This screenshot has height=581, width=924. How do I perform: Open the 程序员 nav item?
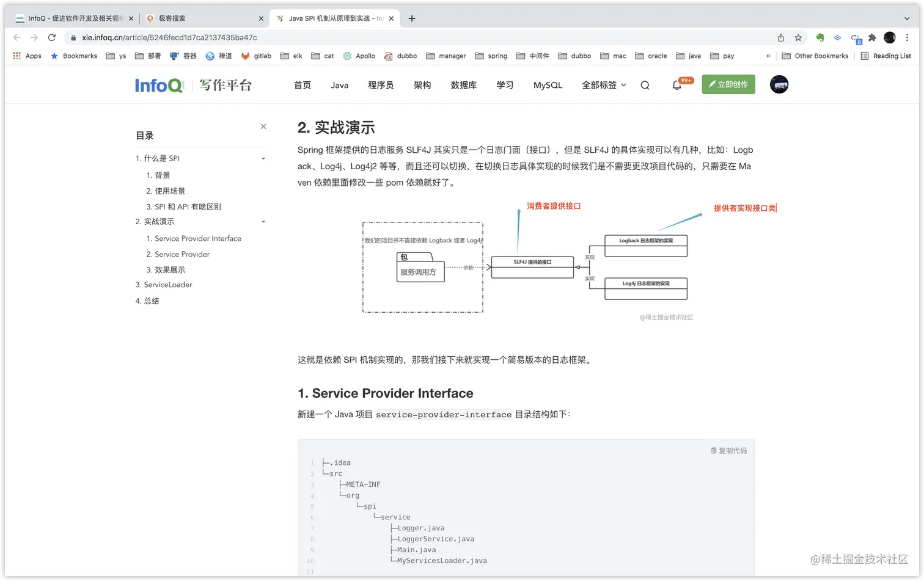coord(381,85)
